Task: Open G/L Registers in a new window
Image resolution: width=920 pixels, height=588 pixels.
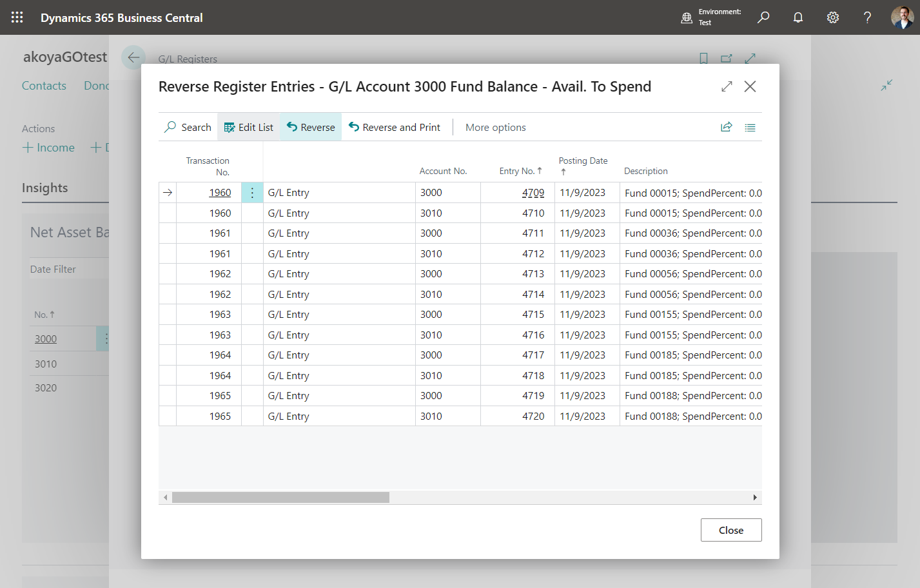Action: click(727, 59)
